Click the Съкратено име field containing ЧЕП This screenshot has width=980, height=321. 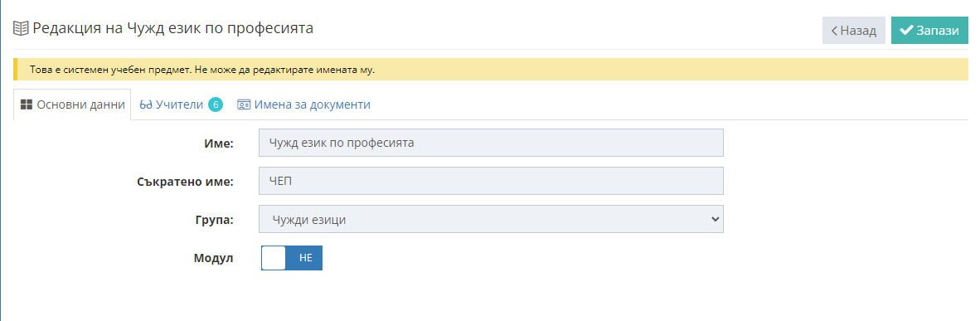491,181
